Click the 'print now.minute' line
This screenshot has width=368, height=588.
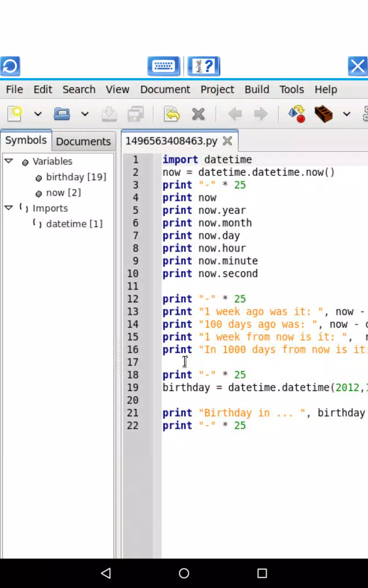pyautogui.click(x=210, y=261)
